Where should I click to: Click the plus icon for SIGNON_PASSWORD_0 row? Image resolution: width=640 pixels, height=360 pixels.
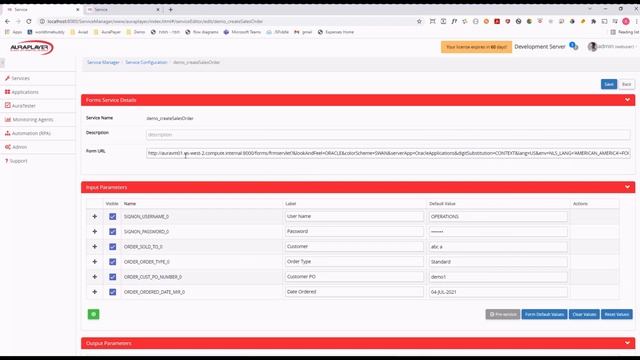pos(95,231)
